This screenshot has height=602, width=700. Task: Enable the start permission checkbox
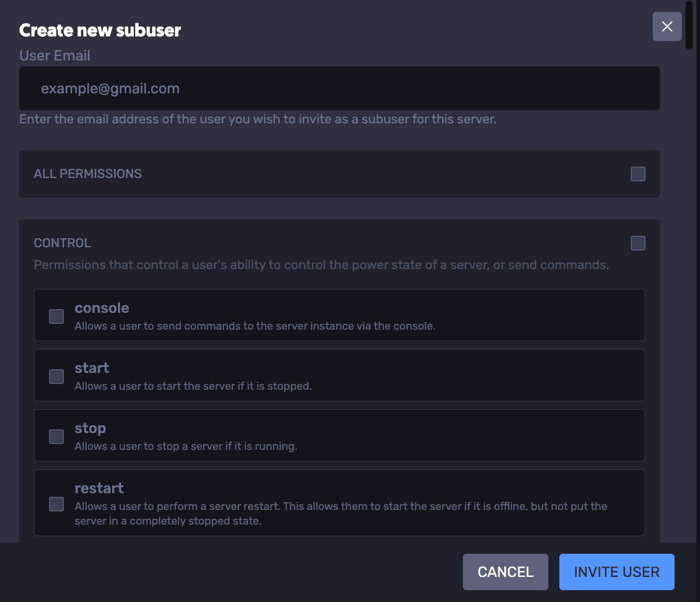click(56, 377)
